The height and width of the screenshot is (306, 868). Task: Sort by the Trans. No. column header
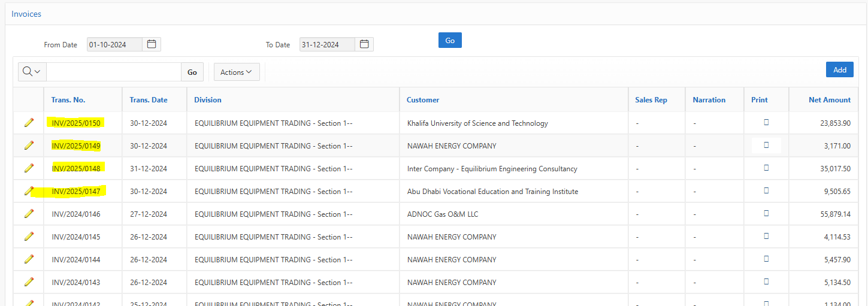point(68,100)
